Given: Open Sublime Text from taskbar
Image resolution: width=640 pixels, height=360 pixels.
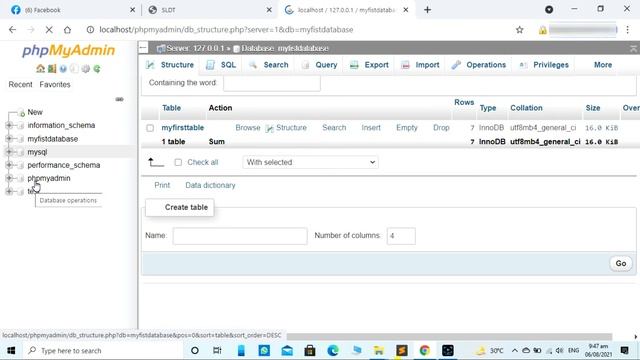Looking at the screenshot, I should tap(402, 350).
